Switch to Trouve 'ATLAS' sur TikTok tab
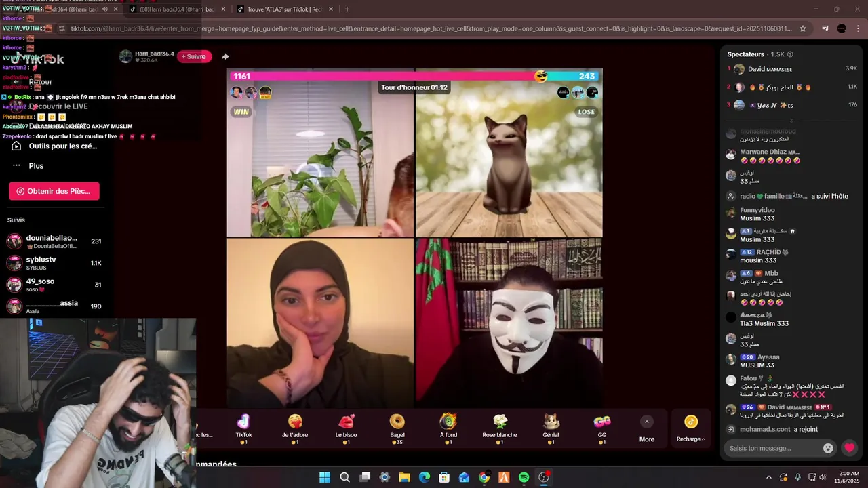 click(285, 9)
